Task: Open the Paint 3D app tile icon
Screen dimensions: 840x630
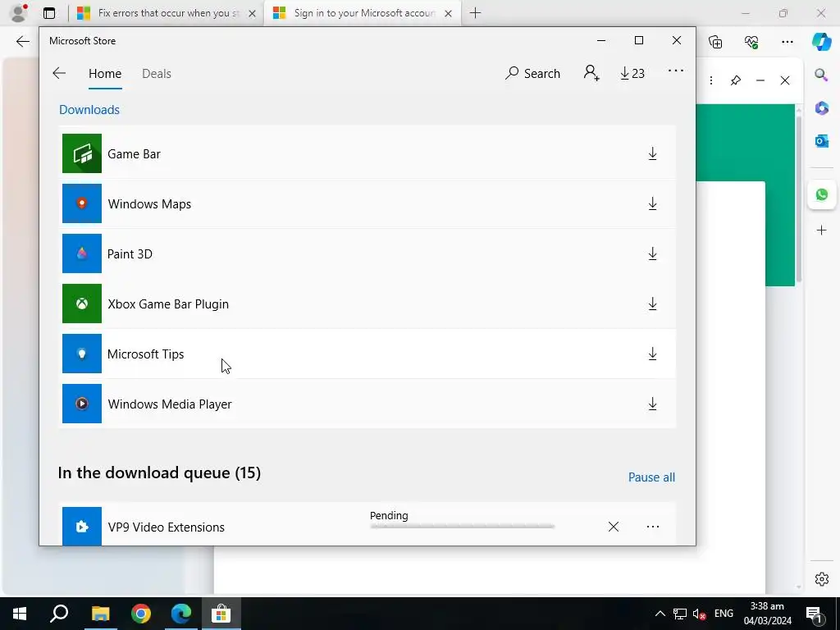Action: (x=82, y=253)
